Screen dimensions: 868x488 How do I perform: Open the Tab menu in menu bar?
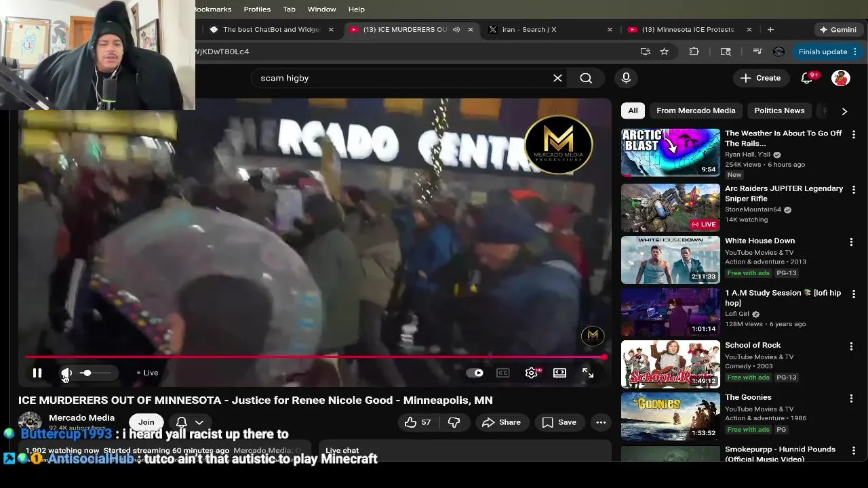(289, 9)
